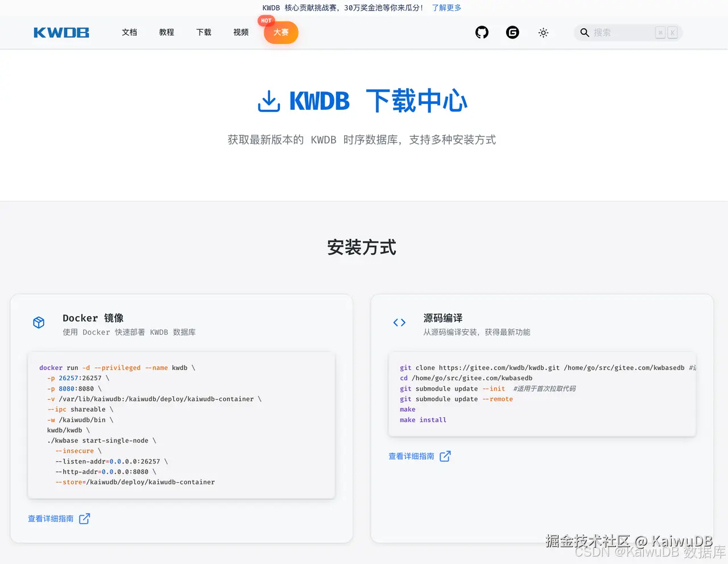Click the download icon beside KWDB 下载中心
This screenshot has width=728, height=564.
coord(268,101)
